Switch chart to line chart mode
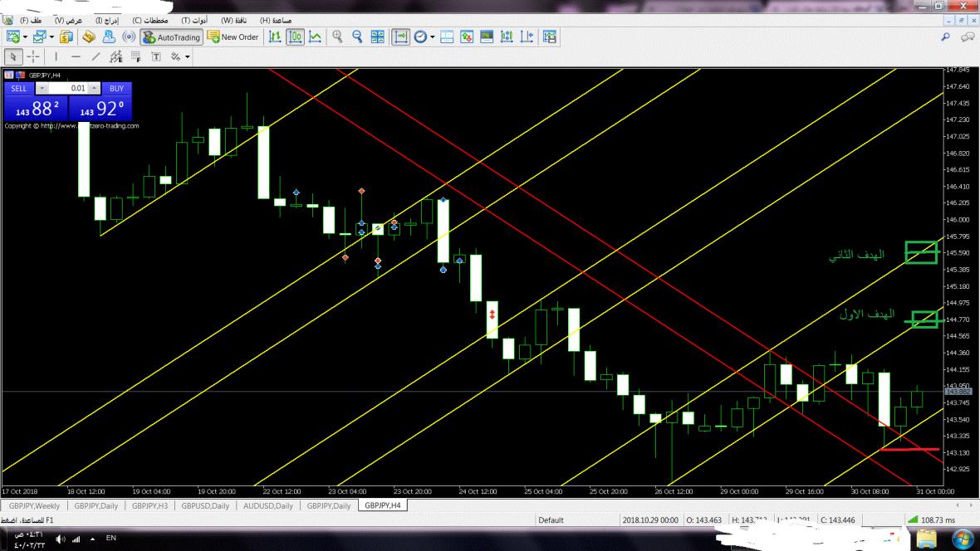 [316, 37]
